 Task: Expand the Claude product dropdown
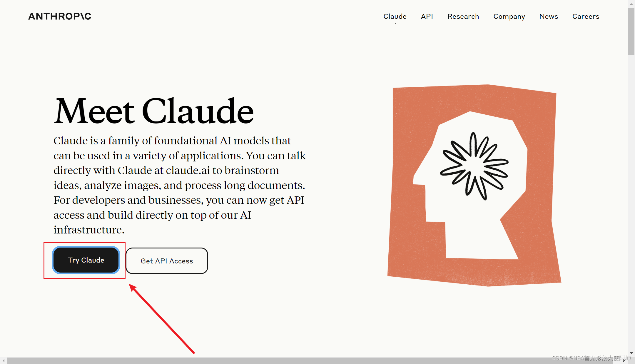pos(394,16)
